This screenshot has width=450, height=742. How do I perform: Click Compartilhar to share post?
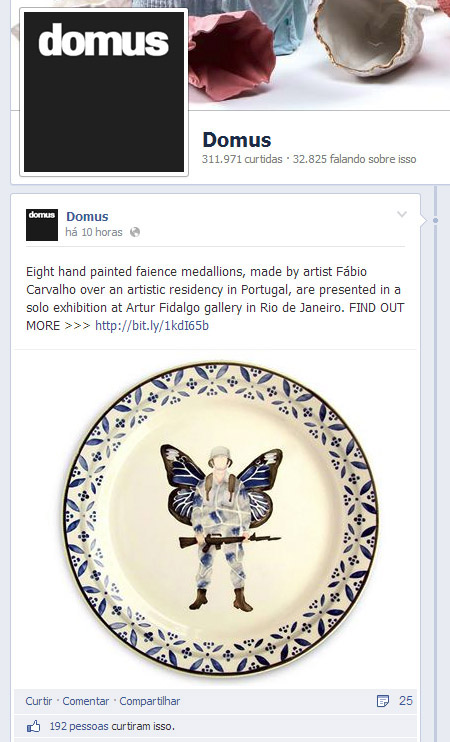coord(150,701)
